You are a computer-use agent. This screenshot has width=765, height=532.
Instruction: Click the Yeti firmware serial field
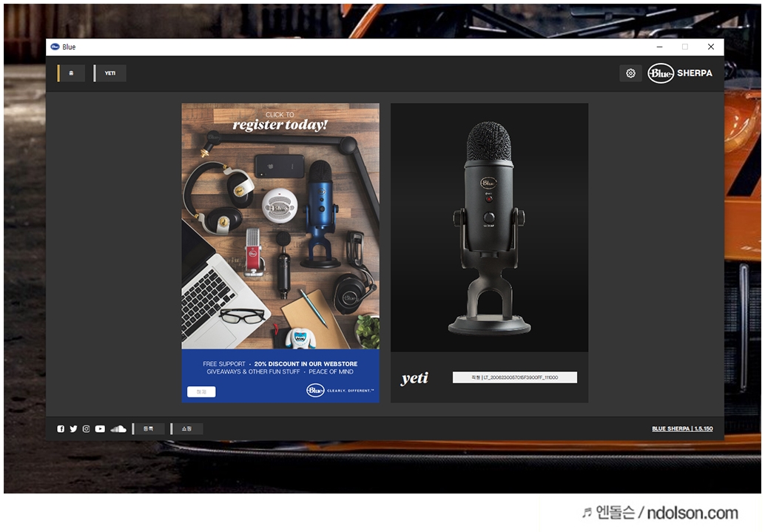pos(515,377)
